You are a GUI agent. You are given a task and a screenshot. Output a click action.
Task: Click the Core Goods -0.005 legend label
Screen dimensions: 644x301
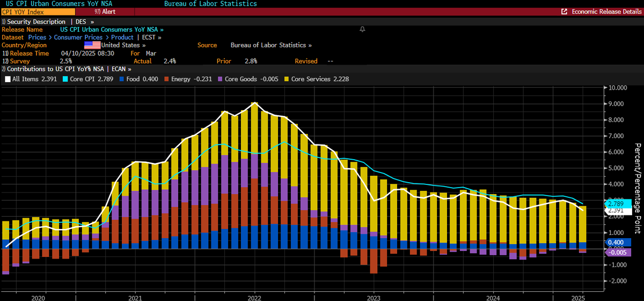tap(251, 78)
